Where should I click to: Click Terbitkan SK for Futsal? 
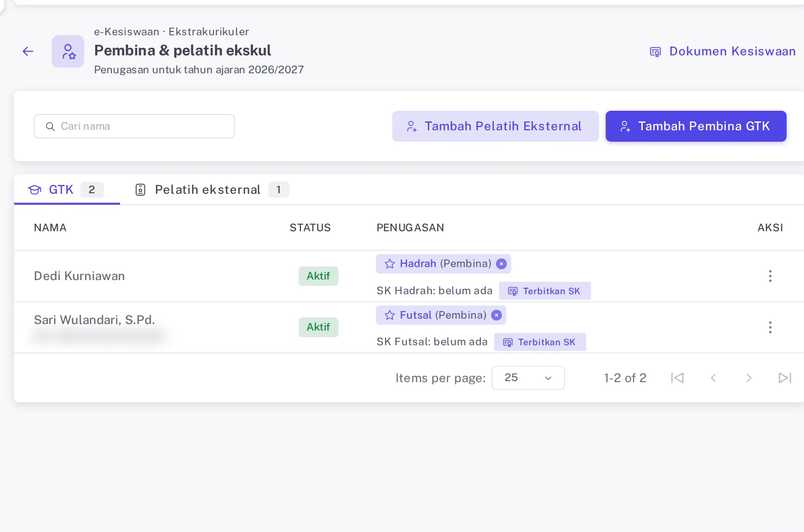pos(540,342)
